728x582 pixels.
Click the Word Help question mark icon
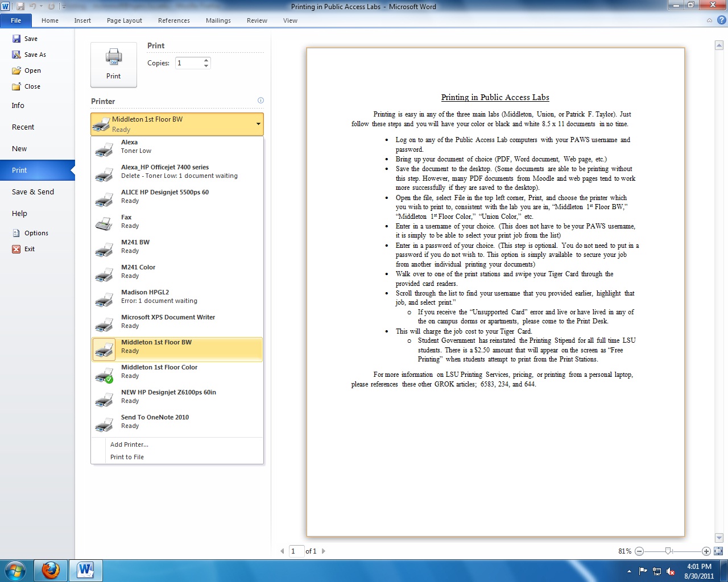pyautogui.click(x=722, y=20)
